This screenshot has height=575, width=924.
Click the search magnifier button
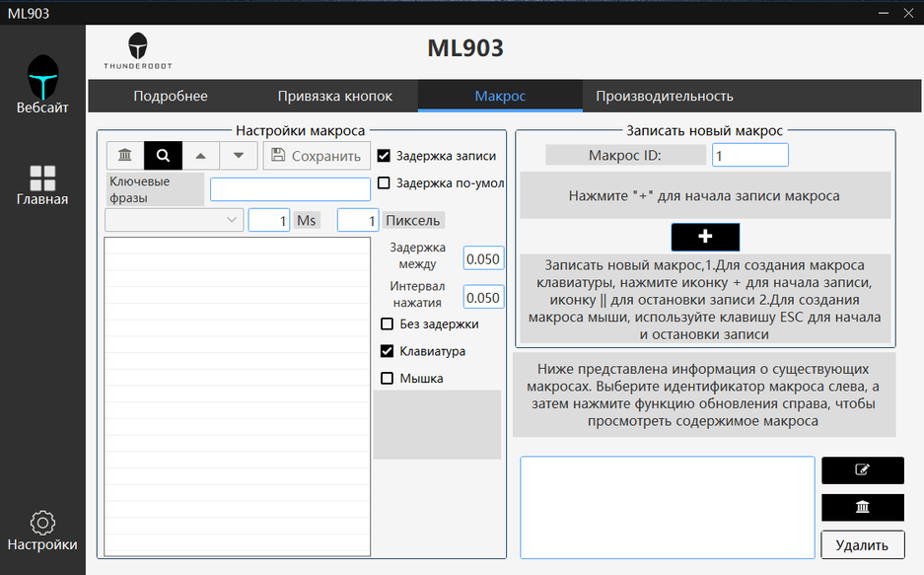click(x=164, y=156)
